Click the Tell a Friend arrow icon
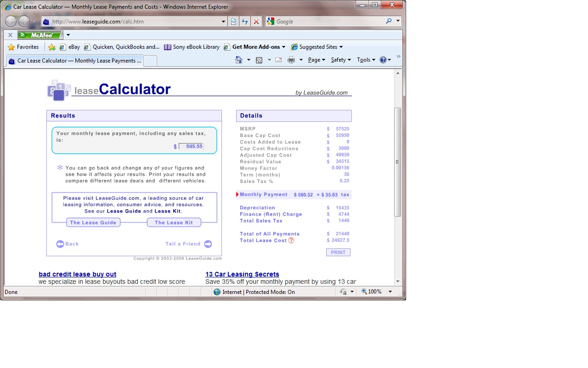This screenshot has width=588, height=368. [x=208, y=244]
